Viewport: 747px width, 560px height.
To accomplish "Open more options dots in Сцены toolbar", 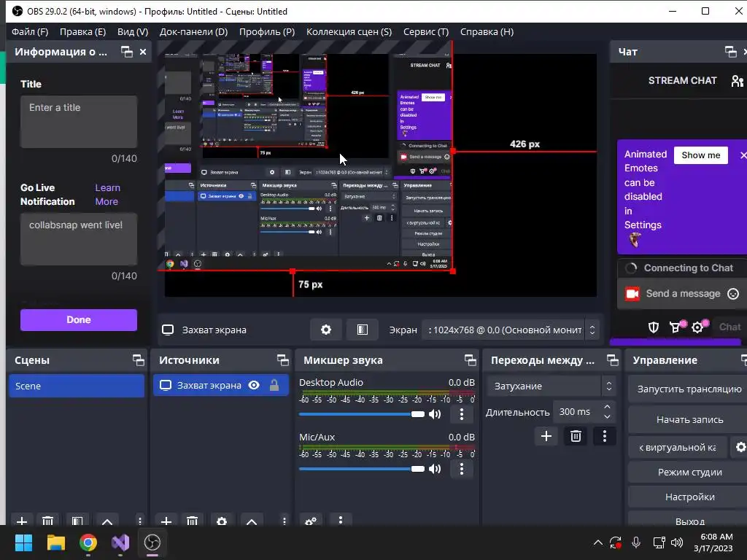I will point(139,521).
